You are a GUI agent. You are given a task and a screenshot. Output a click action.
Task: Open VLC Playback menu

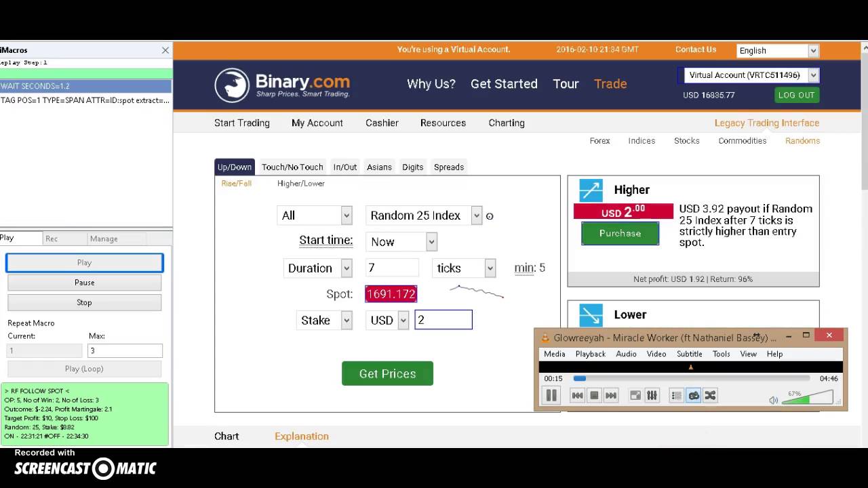pos(590,354)
